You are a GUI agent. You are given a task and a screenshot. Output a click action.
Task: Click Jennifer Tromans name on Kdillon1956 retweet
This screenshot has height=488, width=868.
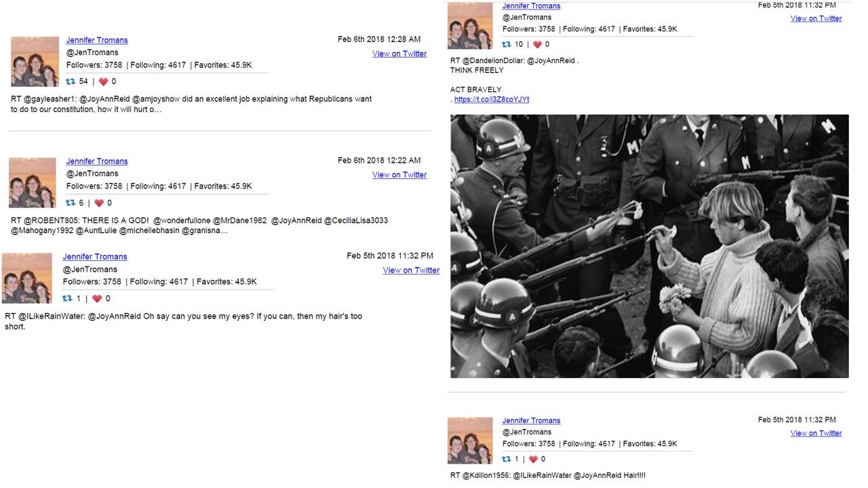coord(531,421)
